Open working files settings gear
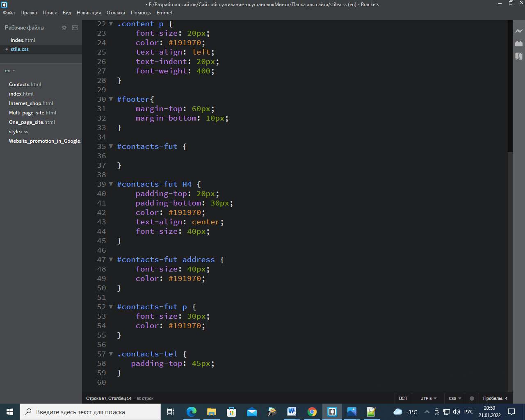The image size is (525, 420). (x=64, y=27)
